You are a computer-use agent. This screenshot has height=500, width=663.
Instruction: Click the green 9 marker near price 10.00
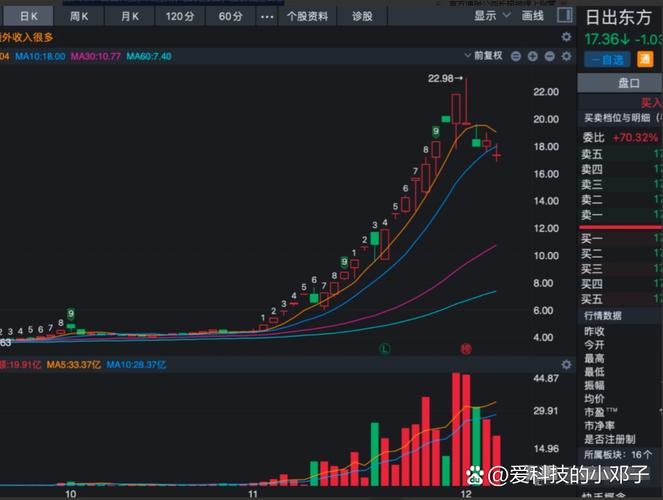coord(345,262)
